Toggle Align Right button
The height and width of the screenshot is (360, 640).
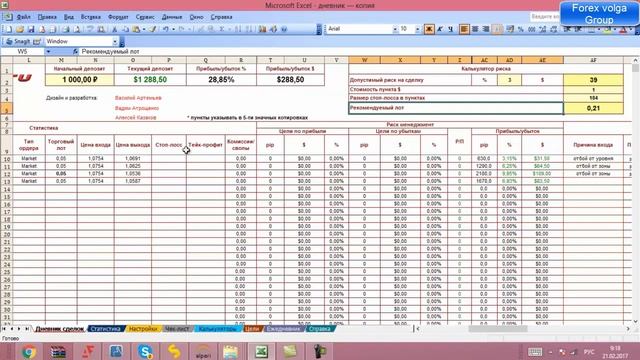point(486,29)
